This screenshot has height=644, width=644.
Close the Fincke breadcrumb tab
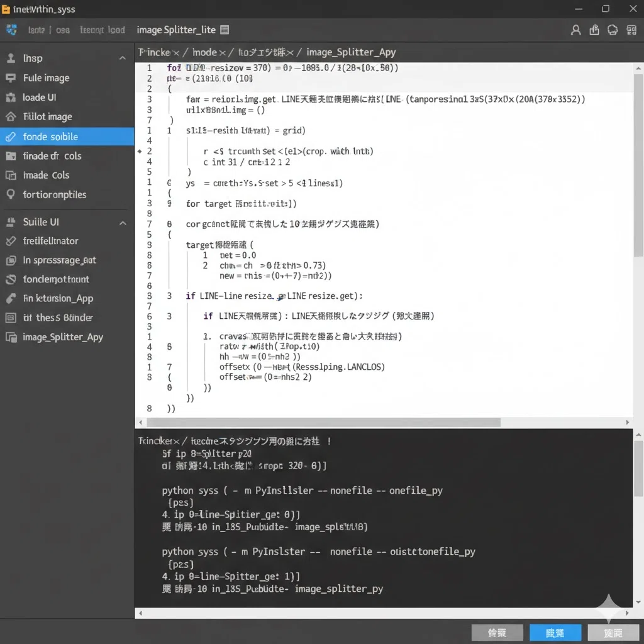(x=176, y=53)
